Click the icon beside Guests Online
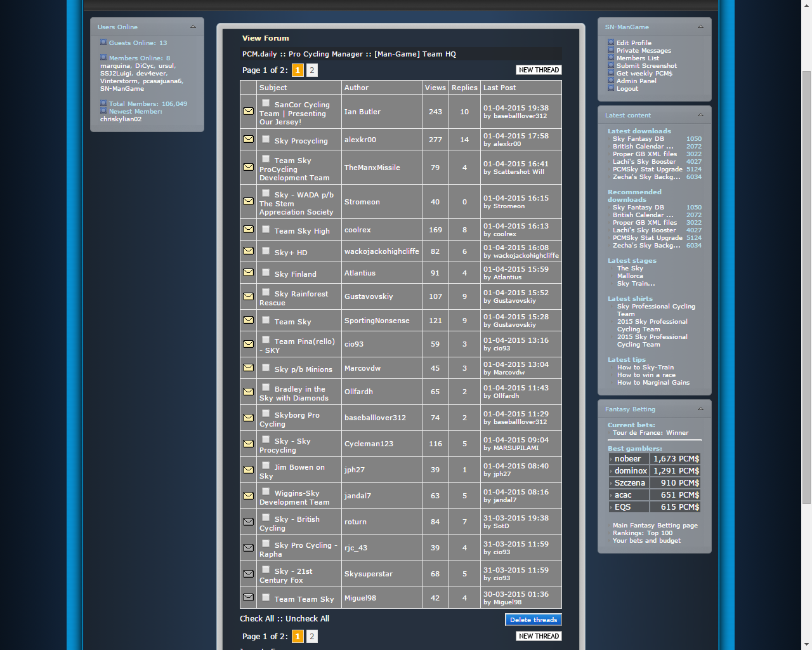The image size is (812, 650). [x=103, y=43]
